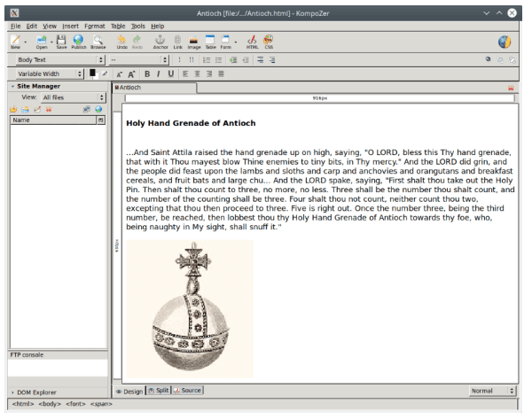This screenshot has height=419, width=532.
Task: Collapse the Site Manager panel
Action: tap(13, 87)
